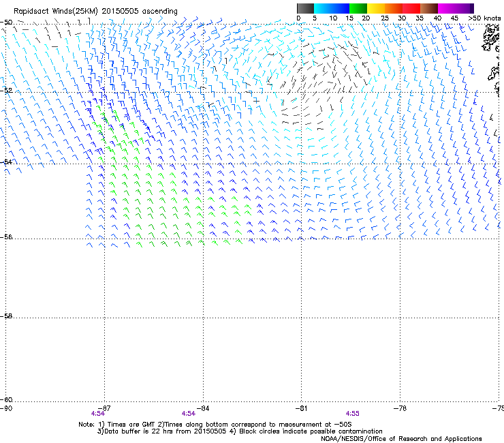This screenshot has height=443, width=504.
Task: Click the -52 latitude axis label
Action: click(x=6, y=91)
